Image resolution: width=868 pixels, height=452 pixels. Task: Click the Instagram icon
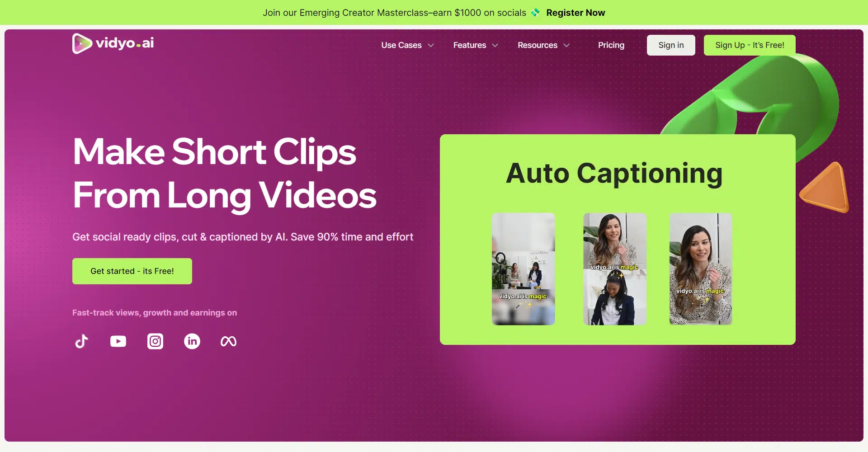coord(155,341)
